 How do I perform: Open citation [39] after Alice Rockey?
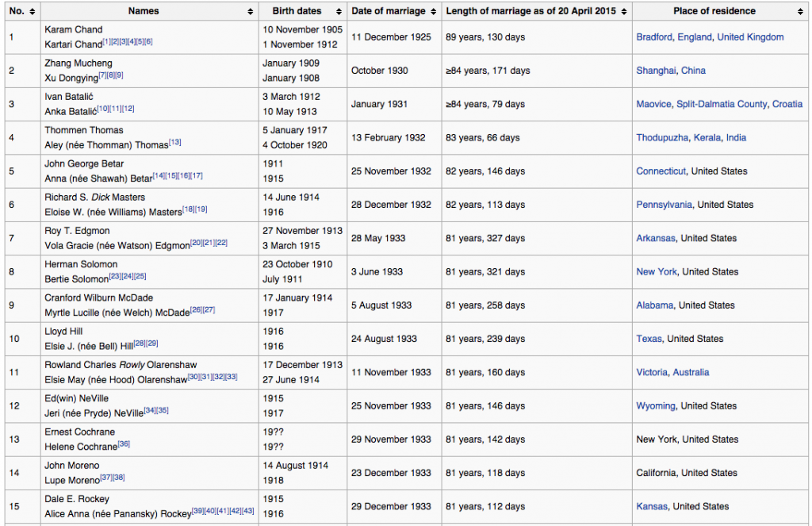[x=197, y=511]
